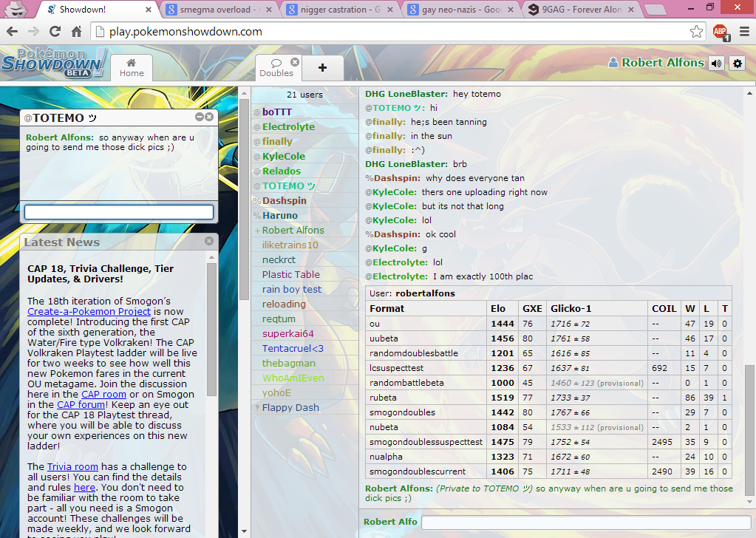Mute sound using the speaker icon

[716, 64]
